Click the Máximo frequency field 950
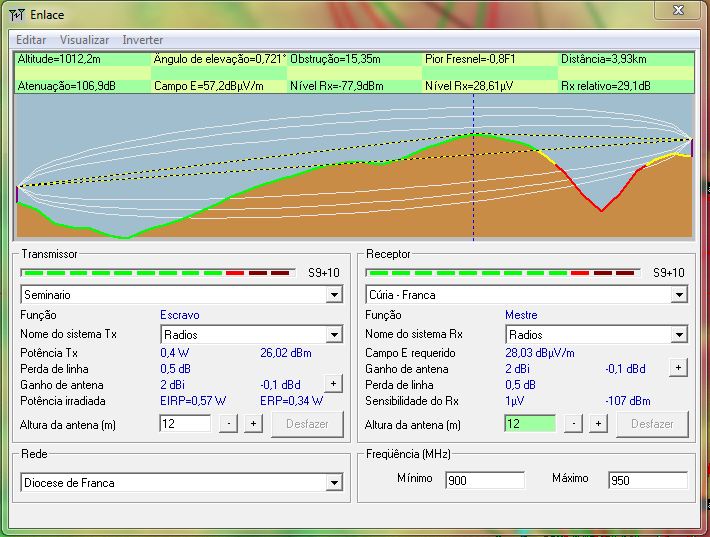This screenshot has height=537, width=710. (x=648, y=480)
